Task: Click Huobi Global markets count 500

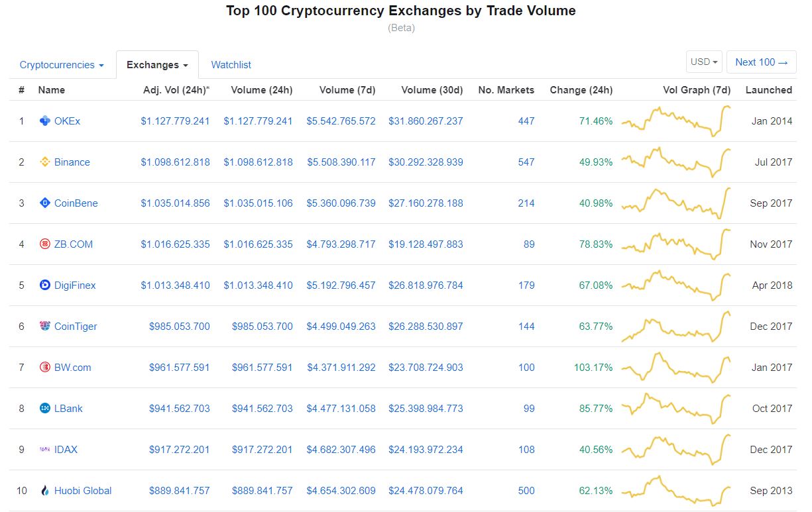Action: 526,491
